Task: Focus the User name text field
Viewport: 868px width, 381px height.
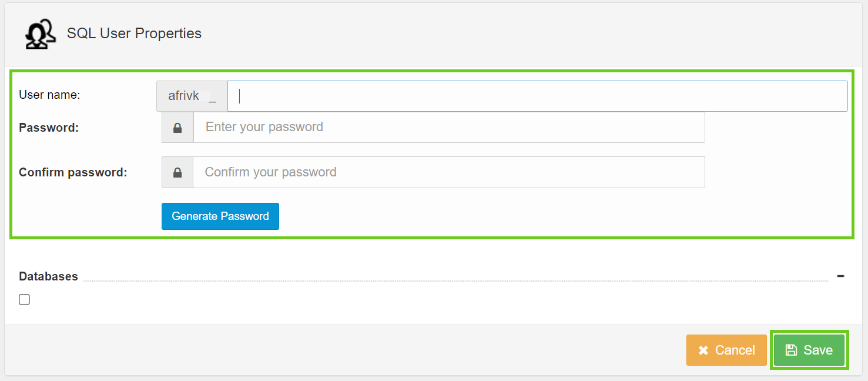Action: point(537,96)
